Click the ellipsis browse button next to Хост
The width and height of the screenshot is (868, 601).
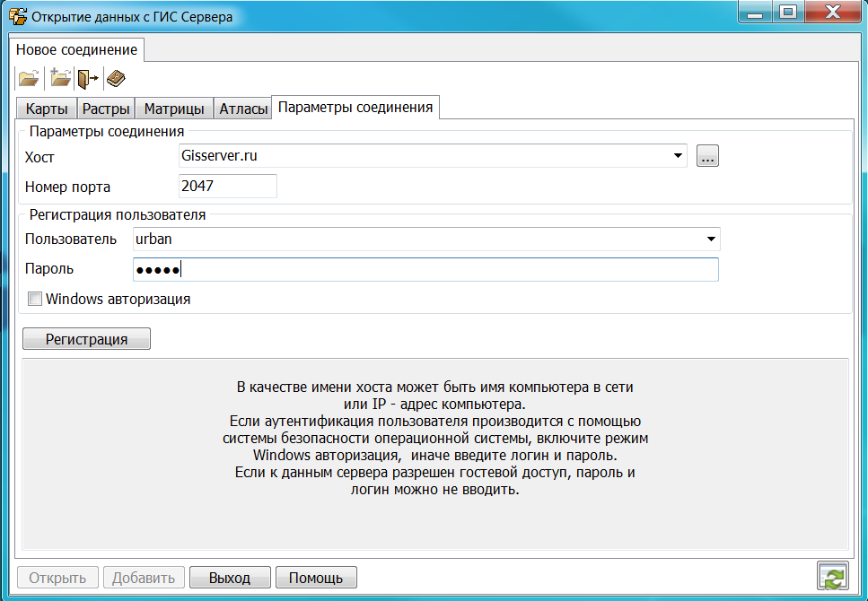tap(707, 157)
